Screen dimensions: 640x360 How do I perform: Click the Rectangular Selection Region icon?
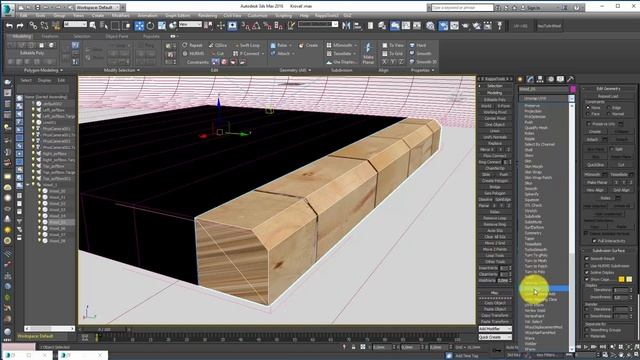tap(116, 26)
